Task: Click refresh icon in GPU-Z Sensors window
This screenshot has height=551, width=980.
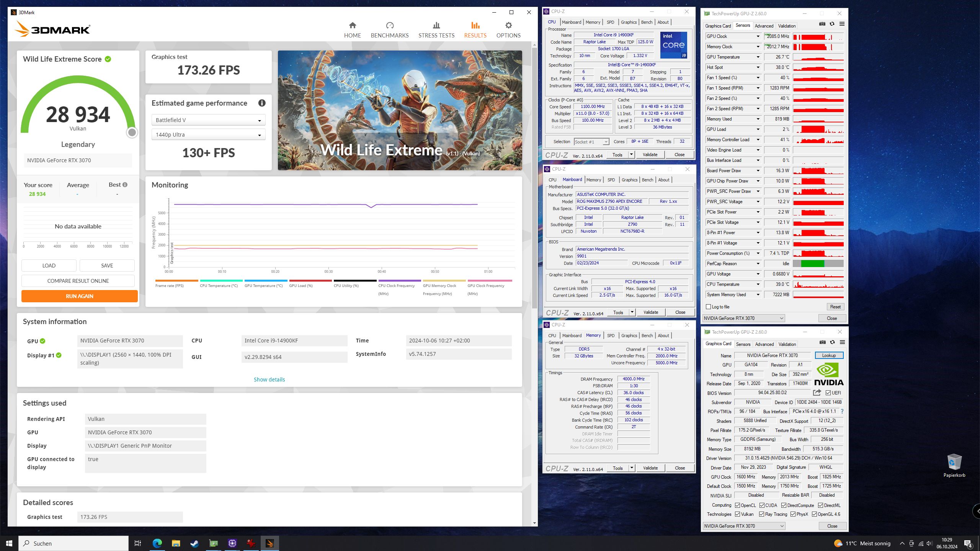Action: point(832,24)
